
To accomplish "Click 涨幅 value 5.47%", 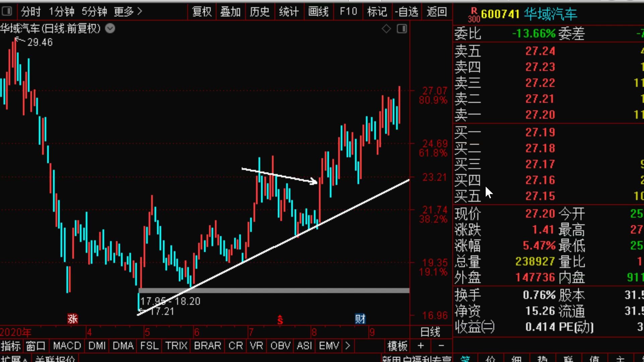I will coord(539,246).
